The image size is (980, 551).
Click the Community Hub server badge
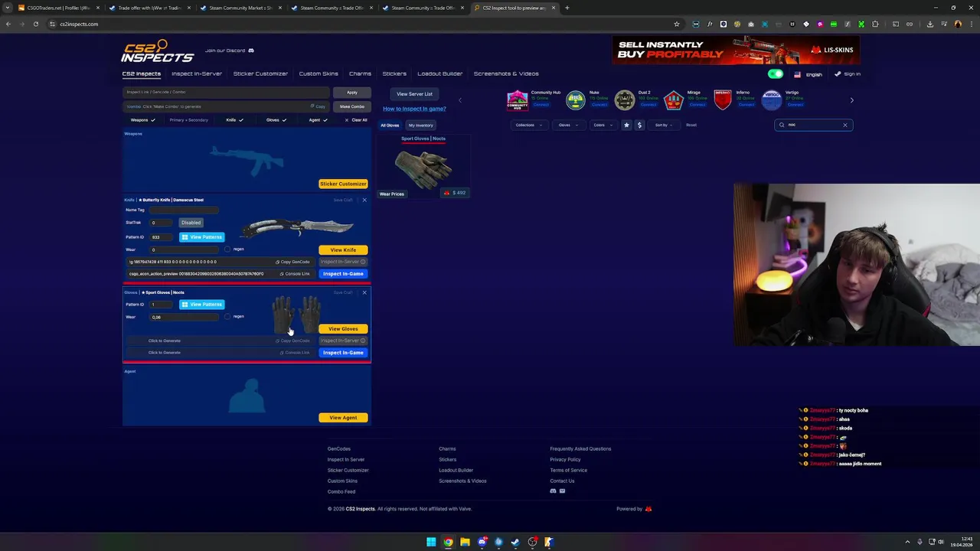tap(518, 99)
